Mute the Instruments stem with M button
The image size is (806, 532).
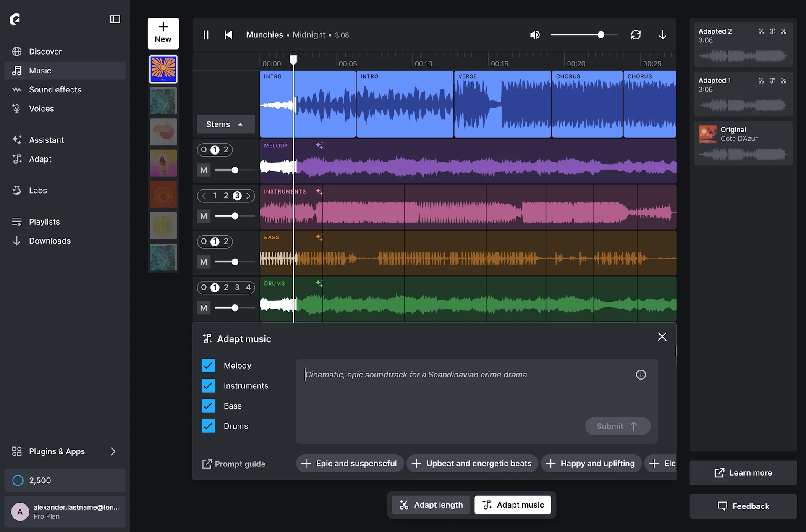click(x=204, y=216)
